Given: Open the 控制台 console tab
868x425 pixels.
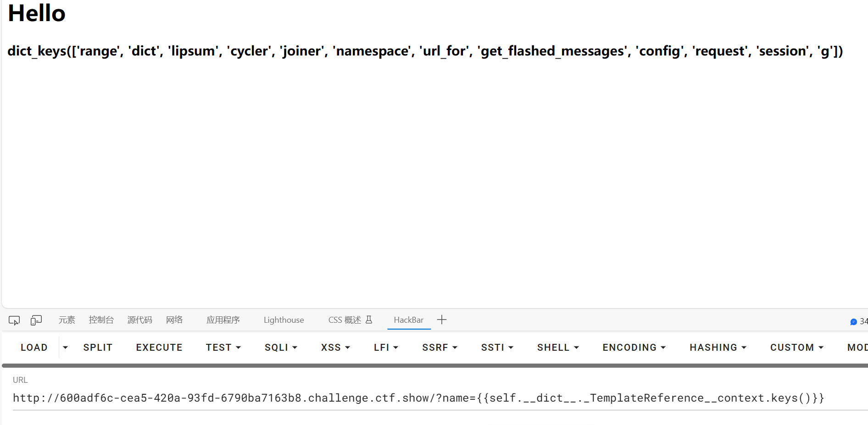Looking at the screenshot, I should (x=101, y=320).
